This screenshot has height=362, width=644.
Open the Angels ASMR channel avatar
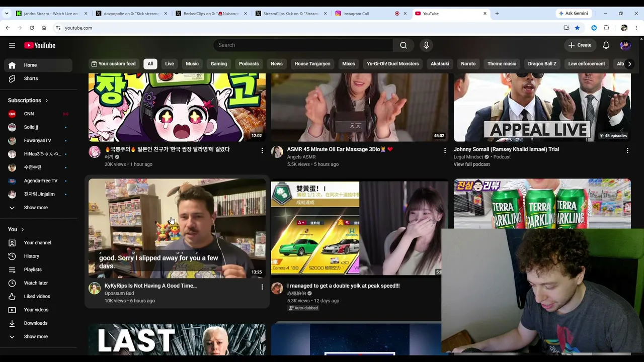tap(277, 152)
